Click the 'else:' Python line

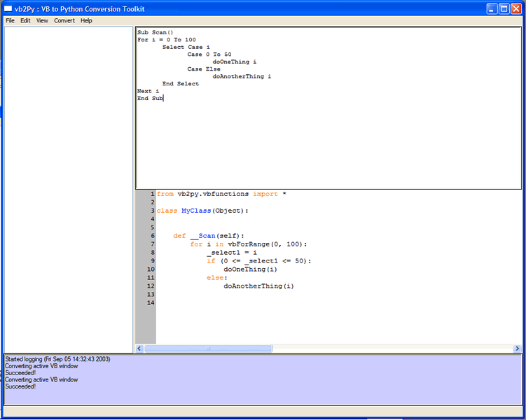click(217, 277)
